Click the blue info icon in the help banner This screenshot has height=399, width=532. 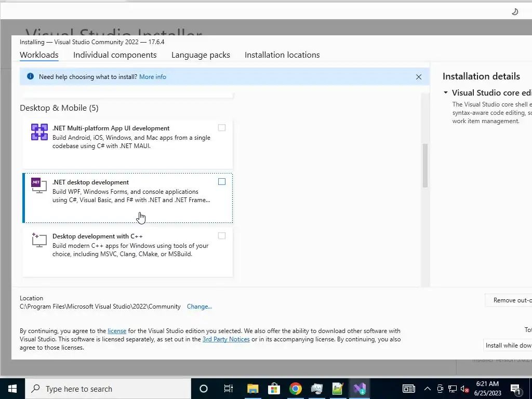(30, 76)
